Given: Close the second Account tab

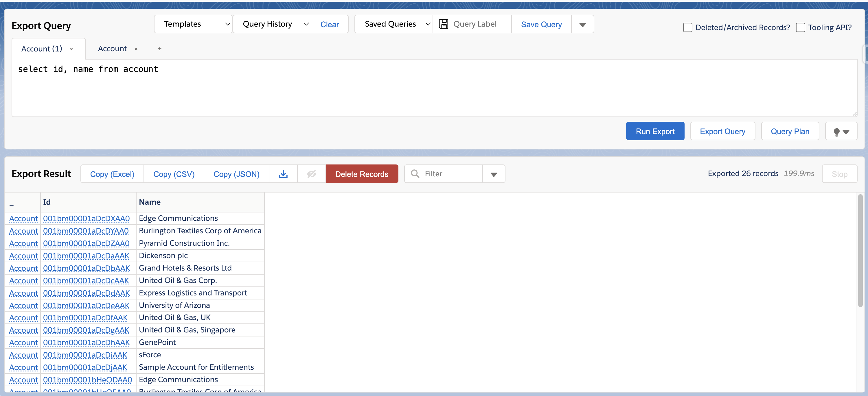Looking at the screenshot, I should pos(136,49).
